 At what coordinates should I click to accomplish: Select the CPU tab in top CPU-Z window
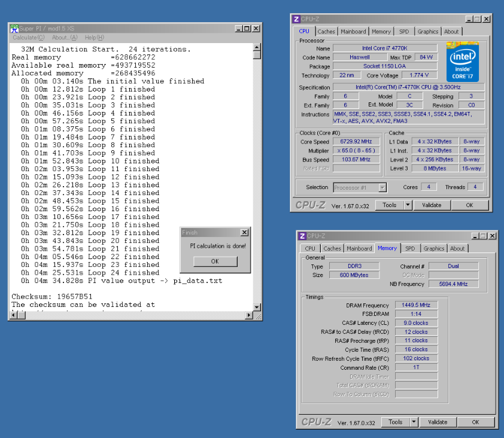(304, 31)
